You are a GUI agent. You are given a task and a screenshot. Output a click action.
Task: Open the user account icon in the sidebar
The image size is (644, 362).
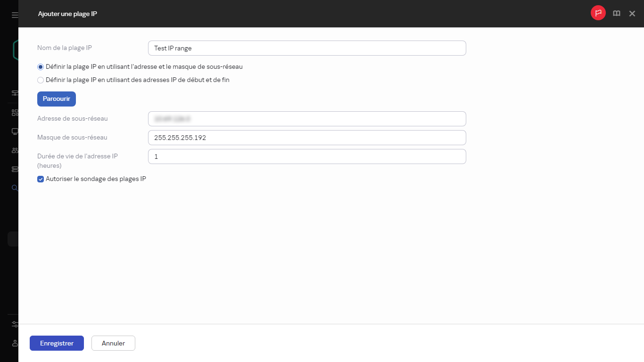(x=15, y=343)
